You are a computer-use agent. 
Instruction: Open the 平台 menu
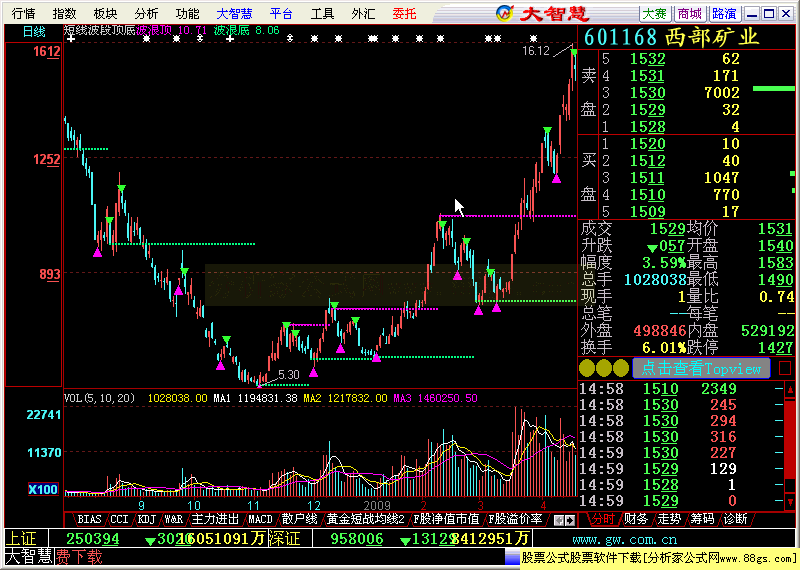[281, 13]
